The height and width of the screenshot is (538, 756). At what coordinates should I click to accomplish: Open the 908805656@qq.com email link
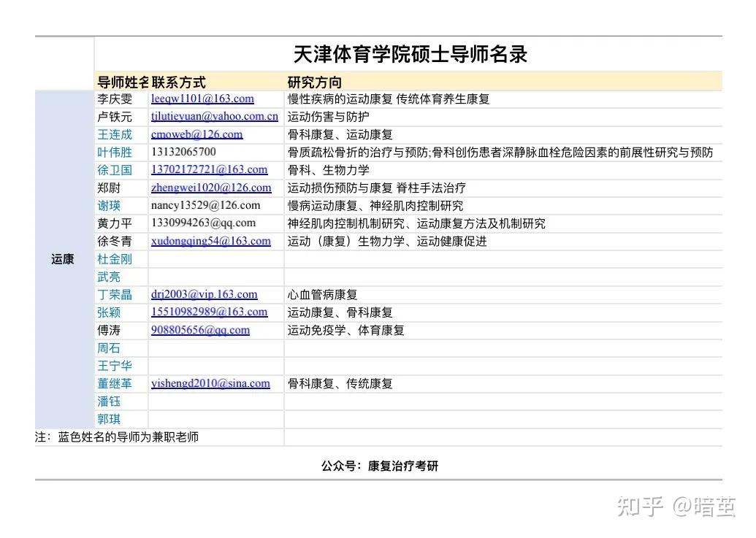tap(201, 330)
